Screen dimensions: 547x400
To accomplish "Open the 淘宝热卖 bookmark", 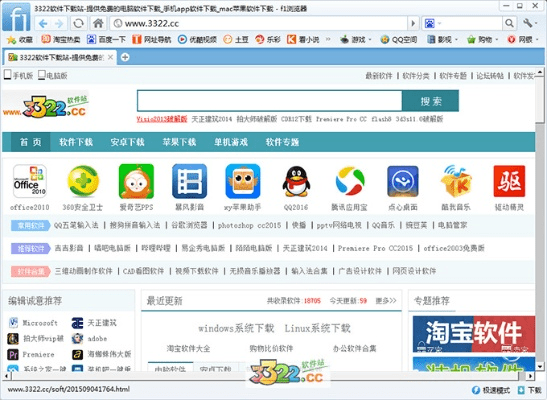I will pyautogui.click(x=60, y=39).
